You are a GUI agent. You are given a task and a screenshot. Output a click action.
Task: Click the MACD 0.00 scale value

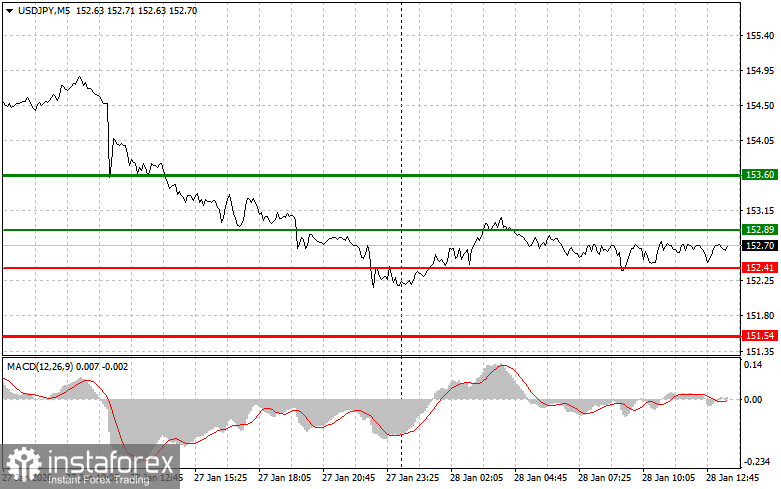click(x=753, y=400)
